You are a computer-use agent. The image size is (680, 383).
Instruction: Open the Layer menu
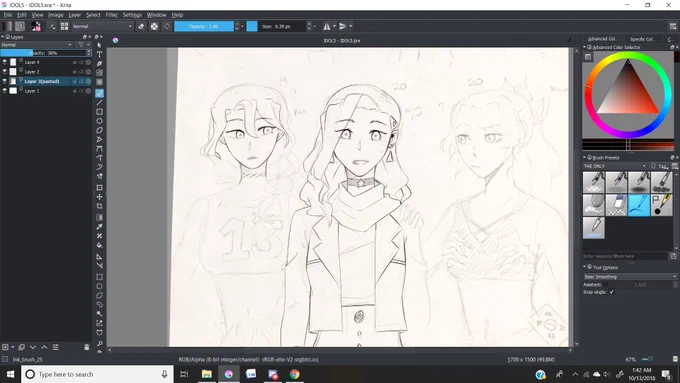[x=75, y=15]
